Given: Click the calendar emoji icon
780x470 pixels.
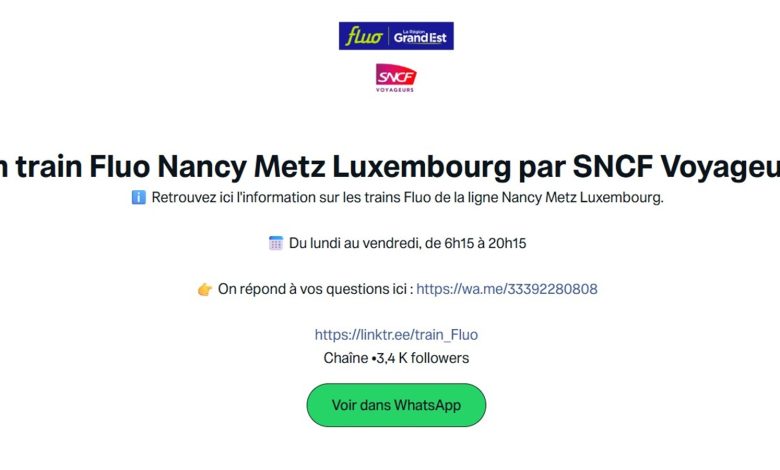Looking at the screenshot, I should coord(276,243).
